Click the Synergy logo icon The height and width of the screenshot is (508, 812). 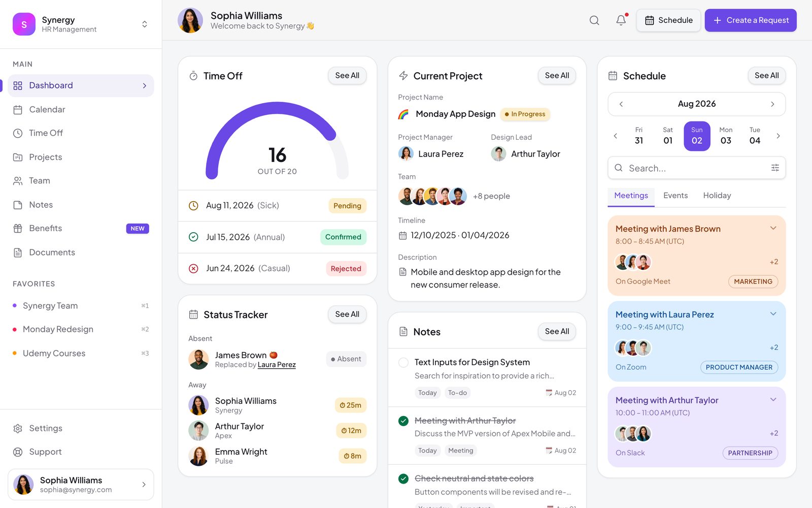[24, 24]
